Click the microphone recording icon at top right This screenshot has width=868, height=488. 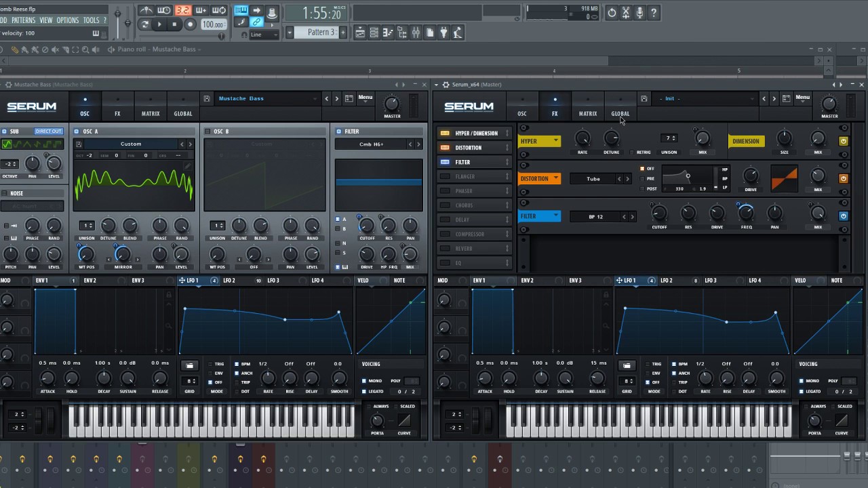[639, 12]
